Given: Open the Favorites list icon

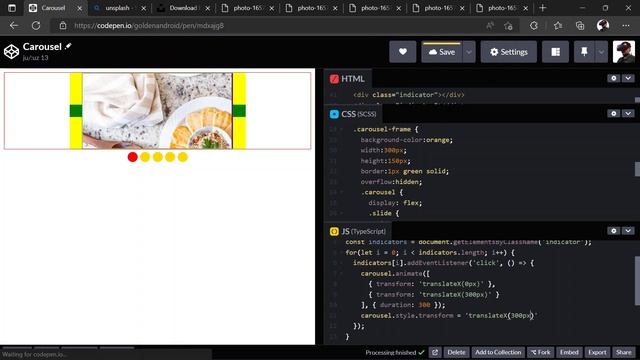Looking at the screenshot, I should [558, 25].
